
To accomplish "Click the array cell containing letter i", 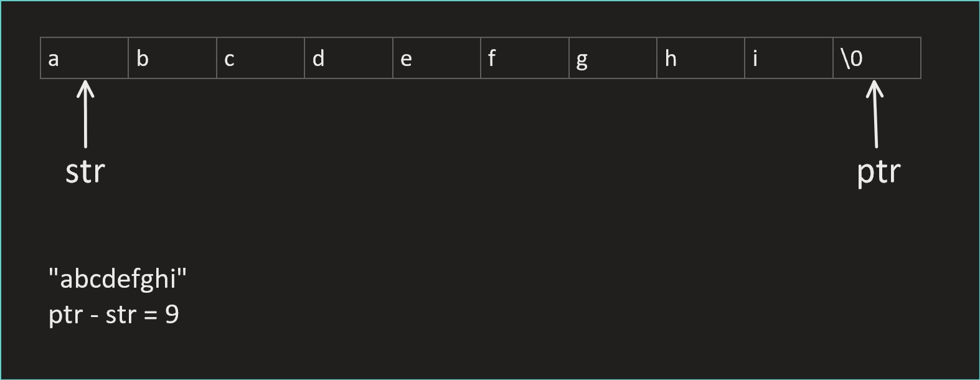I will [789, 58].
